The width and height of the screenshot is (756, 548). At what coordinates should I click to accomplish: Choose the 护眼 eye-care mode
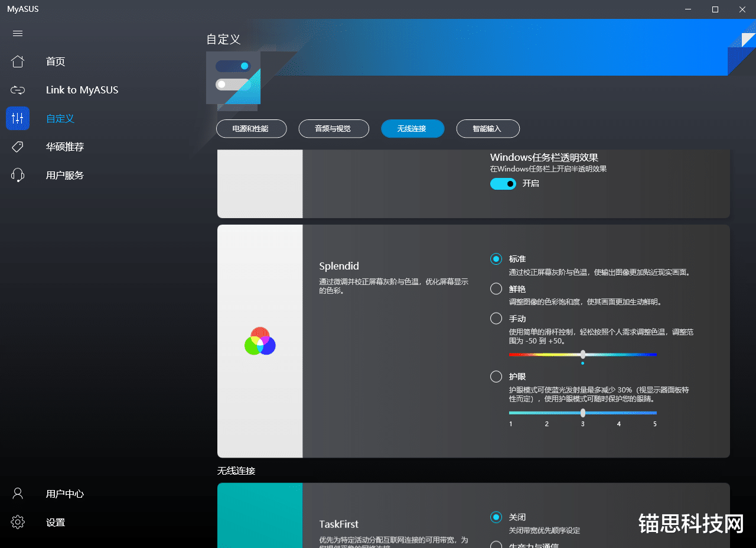coord(496,377)
